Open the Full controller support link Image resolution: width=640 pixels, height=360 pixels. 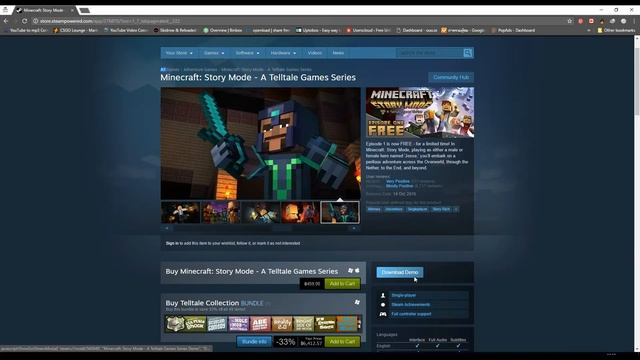coord(411,314)
